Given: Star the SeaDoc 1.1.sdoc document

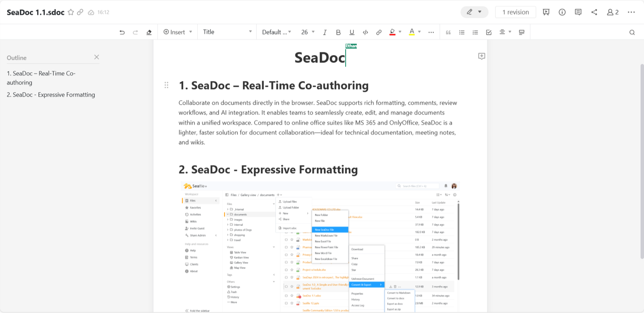Looking at the screenshot, I should (x=71, y=12).
